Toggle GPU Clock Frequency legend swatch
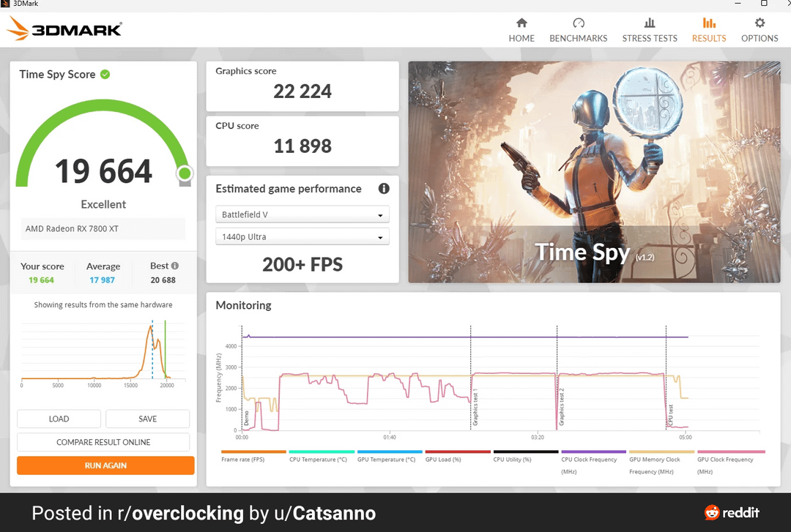The width and height of the screenshot is (791, 532). coord(731,452)
